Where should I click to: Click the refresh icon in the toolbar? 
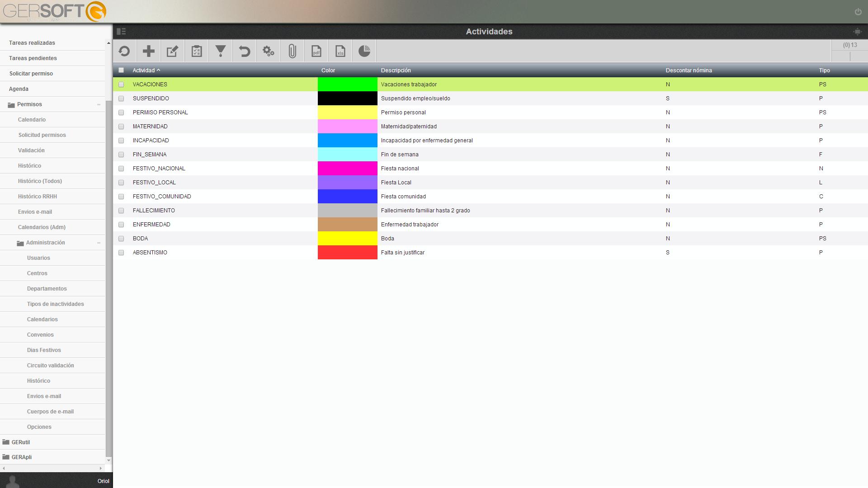pos(124,51)
